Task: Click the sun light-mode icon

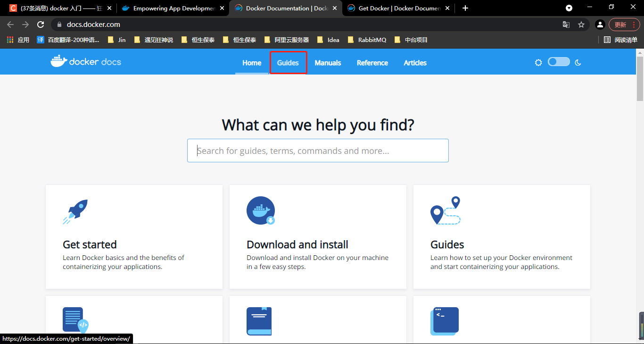Action: coord(538,62)
